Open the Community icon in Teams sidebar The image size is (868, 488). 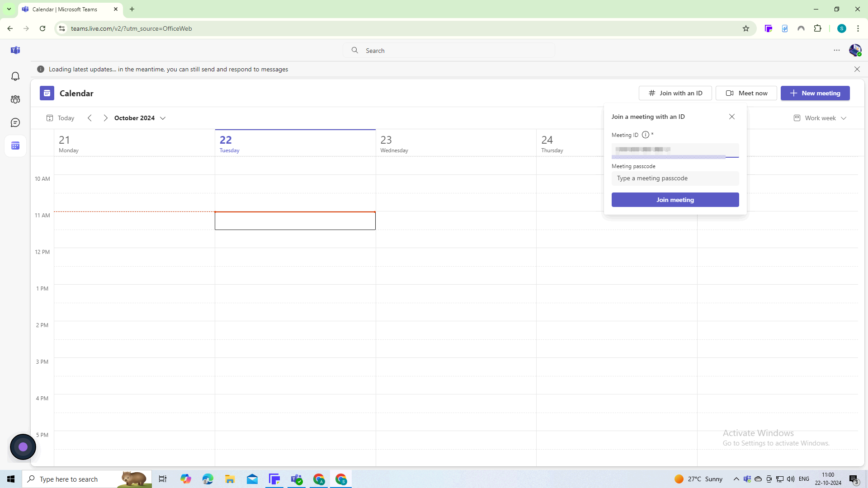click(15, 99)
